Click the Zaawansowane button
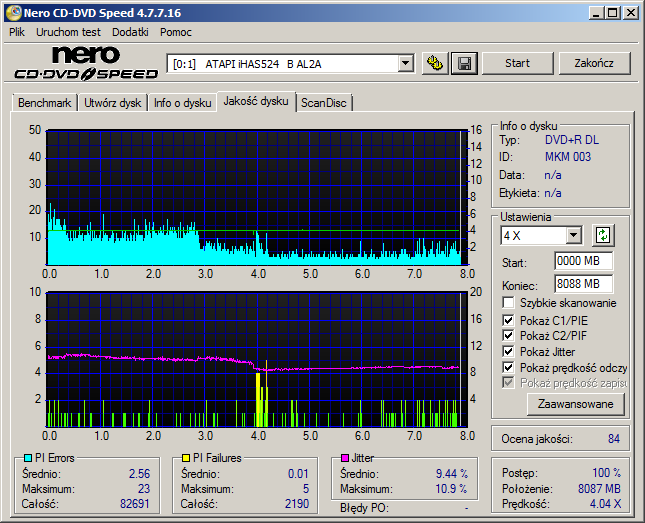The width and height of the screenshot is (645, 523). tap(575, 404)
